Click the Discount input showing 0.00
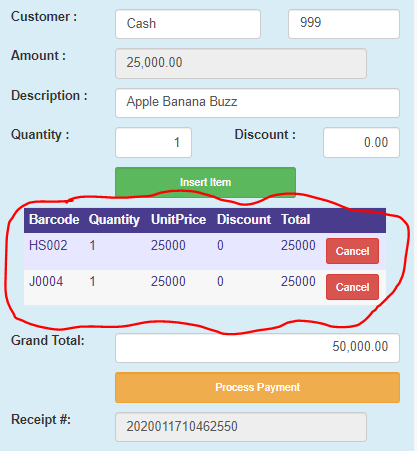 click(x=361, y=142)
